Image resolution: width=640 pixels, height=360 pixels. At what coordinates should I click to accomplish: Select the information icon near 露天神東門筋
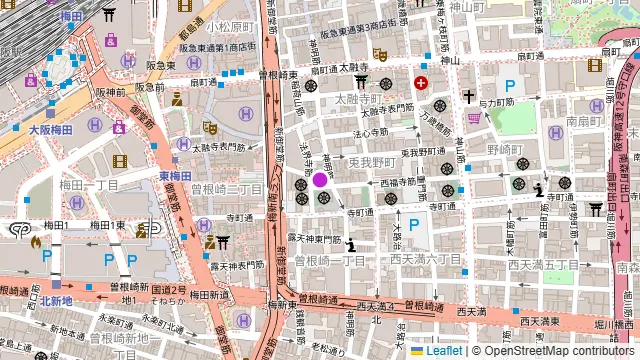point(350,245)
